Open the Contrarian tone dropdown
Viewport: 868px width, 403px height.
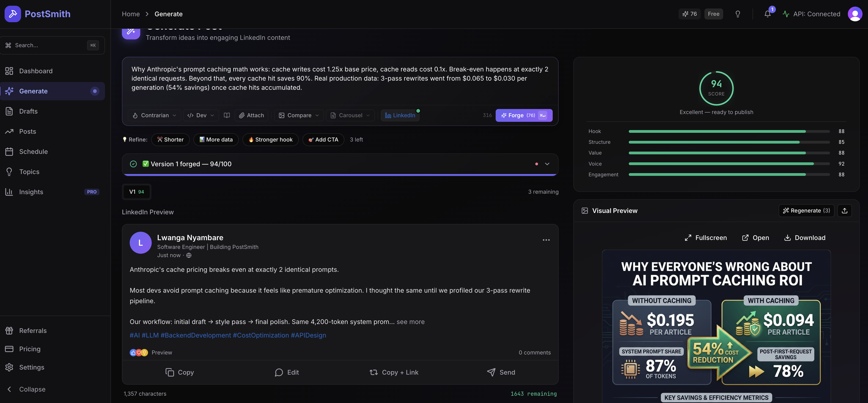pyautogui.click(x=154, y=115)
